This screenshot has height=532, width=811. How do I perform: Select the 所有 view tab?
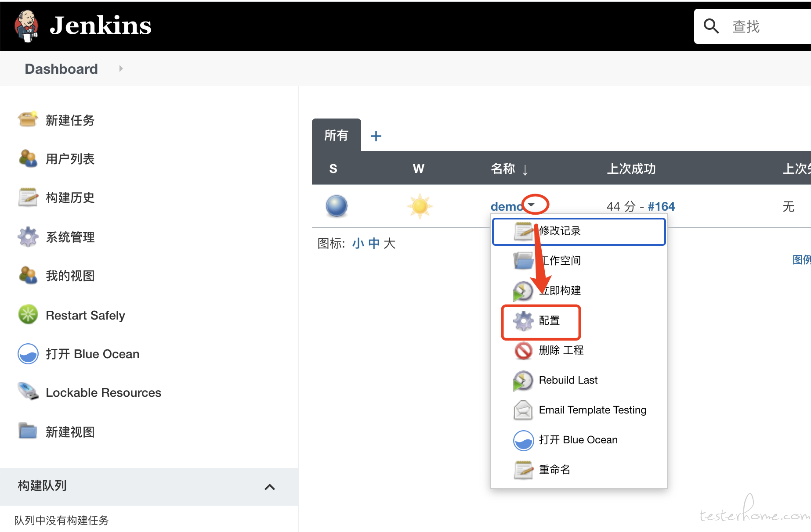(336, 135)
